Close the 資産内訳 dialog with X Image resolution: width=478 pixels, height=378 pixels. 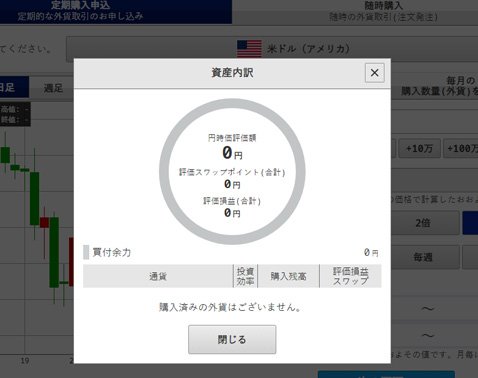coord(375,73)
